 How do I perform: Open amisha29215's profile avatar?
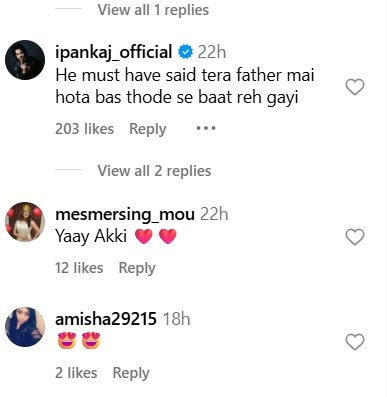[25, 327]
